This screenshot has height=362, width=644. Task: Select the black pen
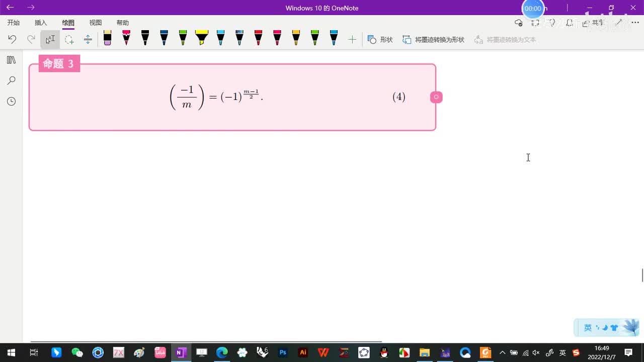pyautogui.click(x=145, y=38)
